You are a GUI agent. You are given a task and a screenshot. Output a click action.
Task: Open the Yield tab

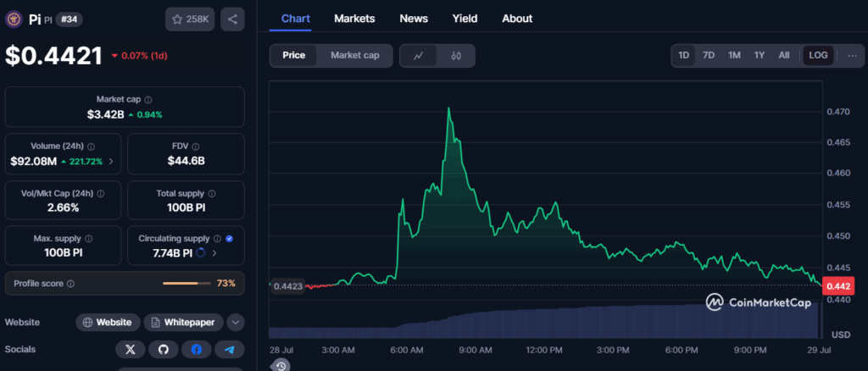pyautogui.click(x=465, y=19)
